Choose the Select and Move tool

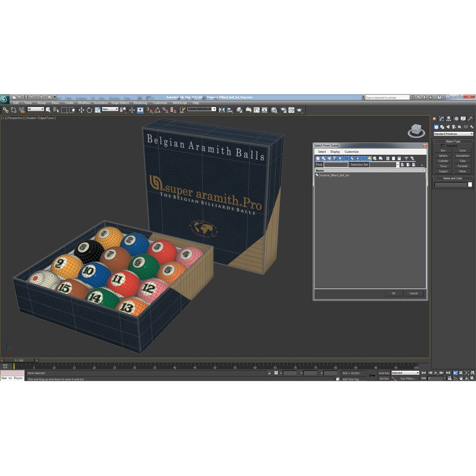click(82, 110)
